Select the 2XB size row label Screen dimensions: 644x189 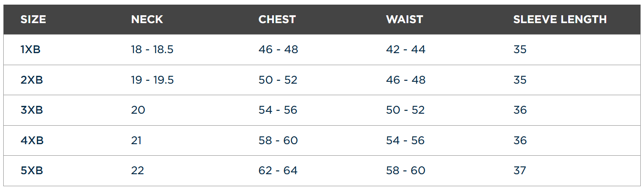click(x=32, y=80)
